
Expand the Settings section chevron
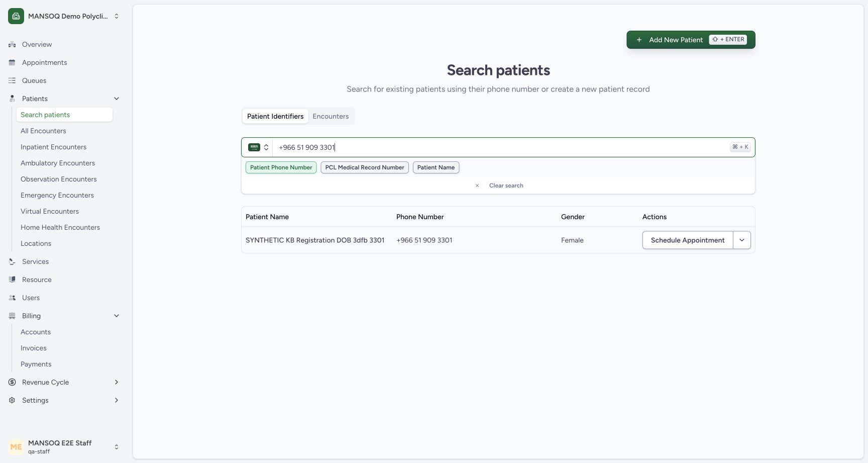(x=117, y=400)
